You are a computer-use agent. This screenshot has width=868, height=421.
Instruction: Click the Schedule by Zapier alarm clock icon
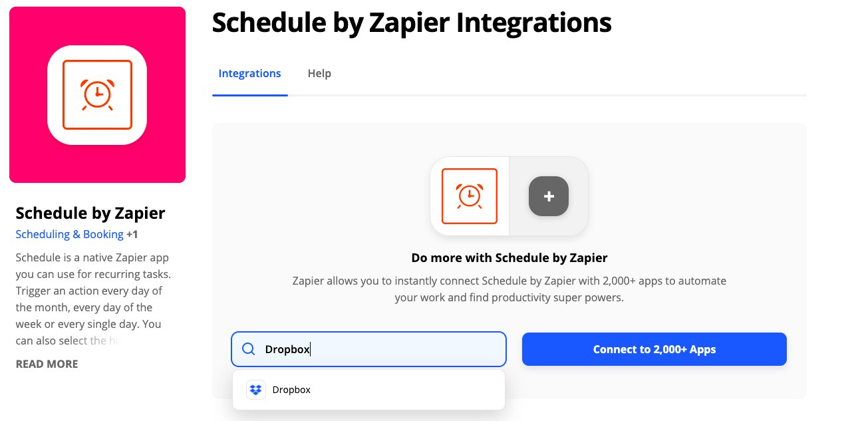pos(97,94)
